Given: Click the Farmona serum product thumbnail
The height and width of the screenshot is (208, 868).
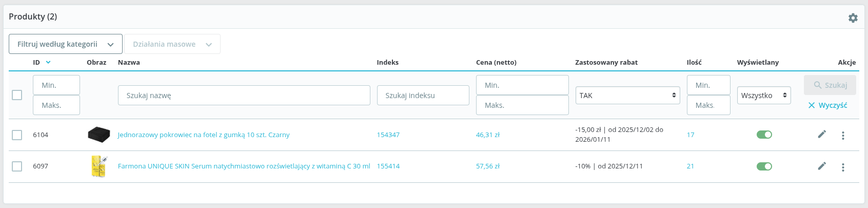Looking at the screenshot, I should tap(98, 166).
